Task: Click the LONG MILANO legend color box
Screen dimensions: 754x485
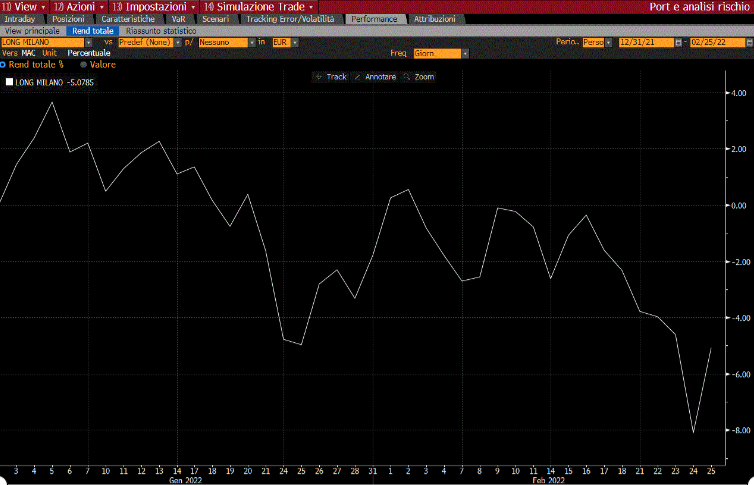Action: click(10, 84)
